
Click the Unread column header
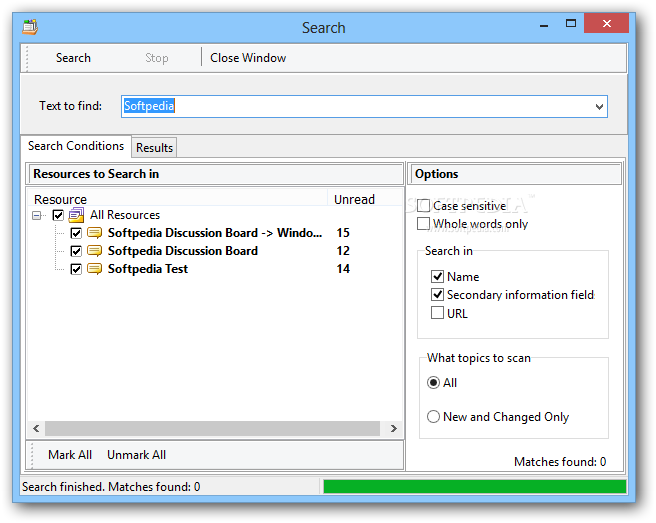pos(364,199)
